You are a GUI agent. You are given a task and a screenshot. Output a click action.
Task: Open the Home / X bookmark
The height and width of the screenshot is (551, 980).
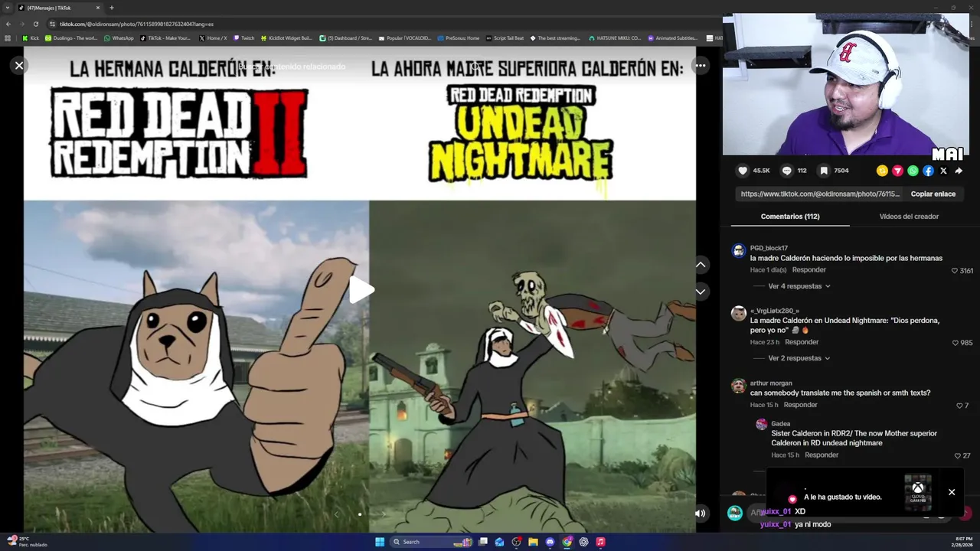(212, 37)
